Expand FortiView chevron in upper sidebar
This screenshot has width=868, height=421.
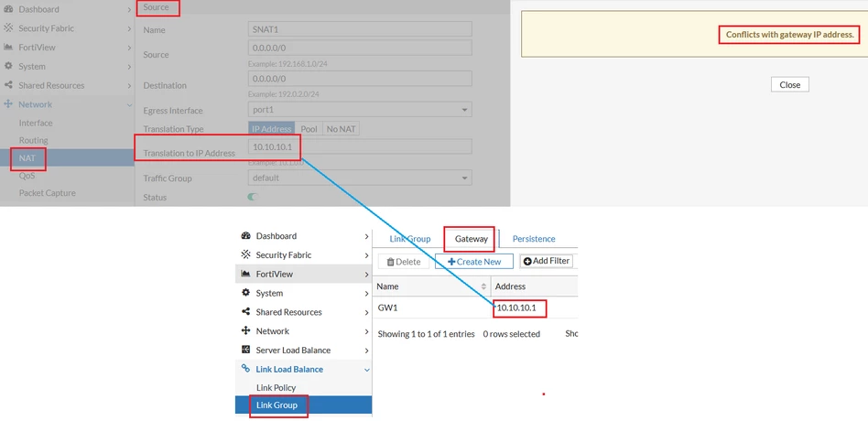(x=129, y=48)
